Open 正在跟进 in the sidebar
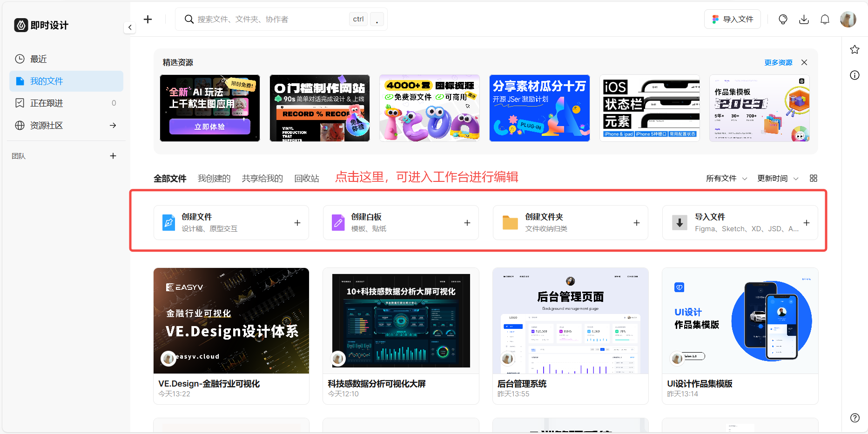 [66, 103]
